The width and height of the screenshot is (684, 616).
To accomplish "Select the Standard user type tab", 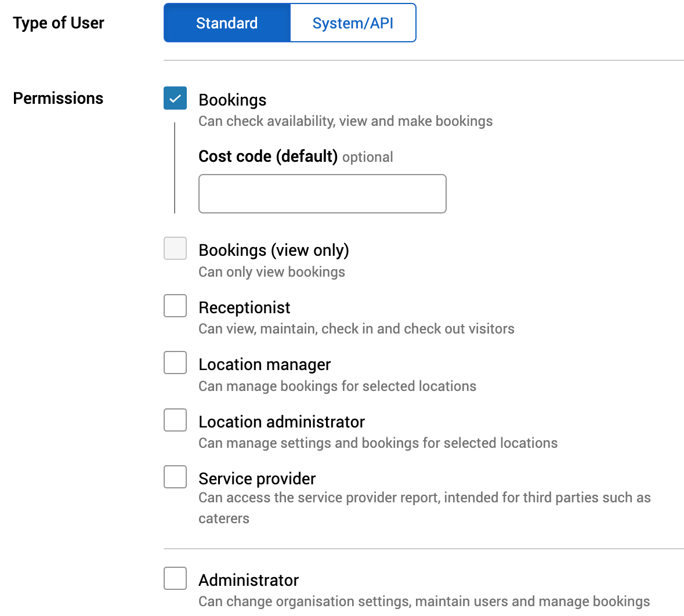I will 227,23.
